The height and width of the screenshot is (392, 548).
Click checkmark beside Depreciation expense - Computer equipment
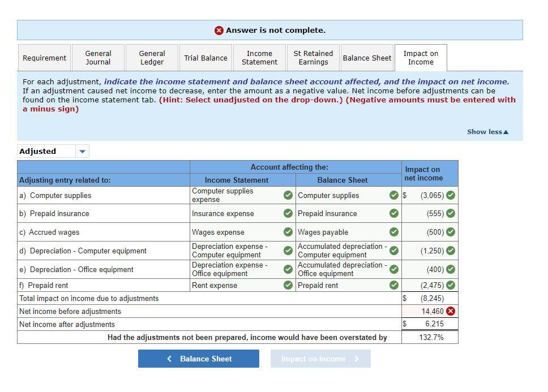(x=288, y=251)
